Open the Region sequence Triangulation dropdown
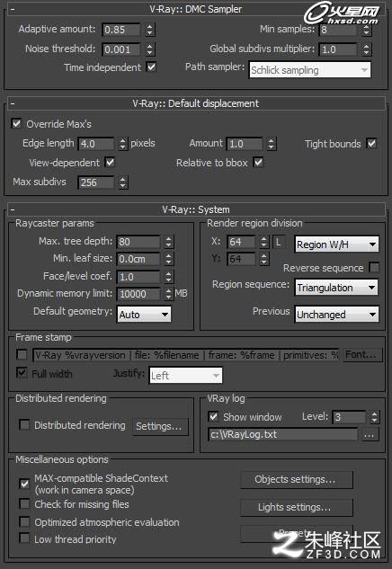The image size is (392, 569). tap(336, 288)
